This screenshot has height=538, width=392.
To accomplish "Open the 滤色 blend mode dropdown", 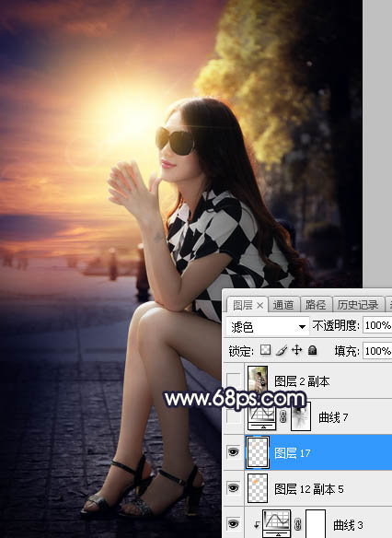I will click(x=268, y=326).
